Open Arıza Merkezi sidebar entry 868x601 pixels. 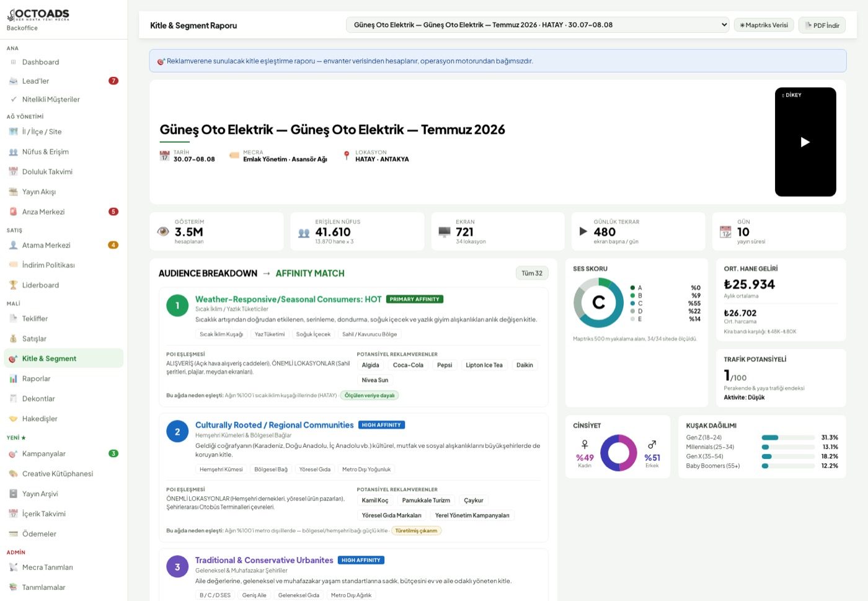pos(63,211)
